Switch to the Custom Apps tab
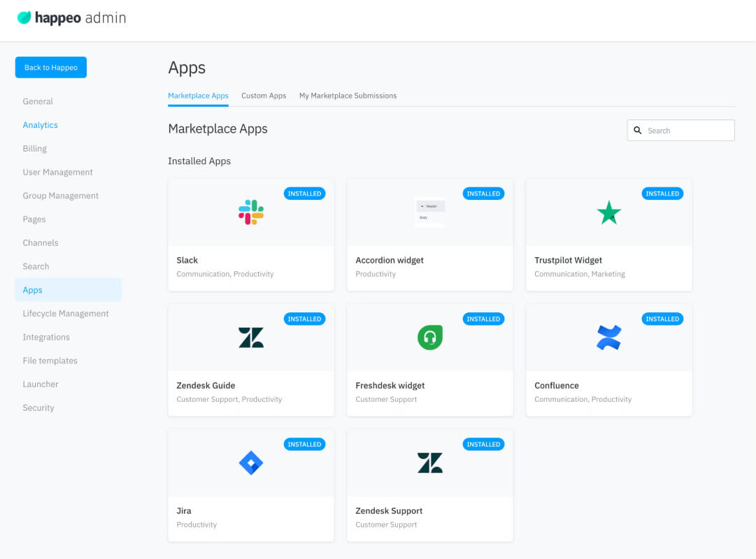The height and width of the screenshot is (559, 756). [264, 96]
